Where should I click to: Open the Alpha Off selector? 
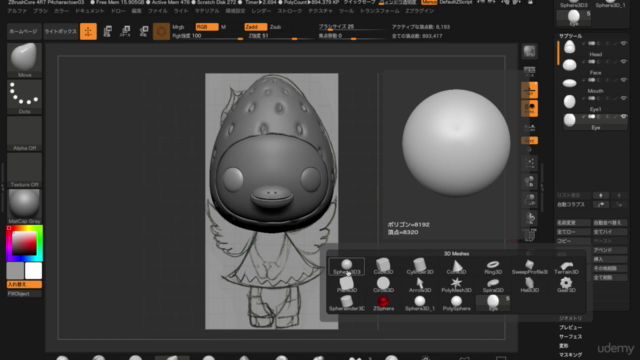(x=24, y=133)
